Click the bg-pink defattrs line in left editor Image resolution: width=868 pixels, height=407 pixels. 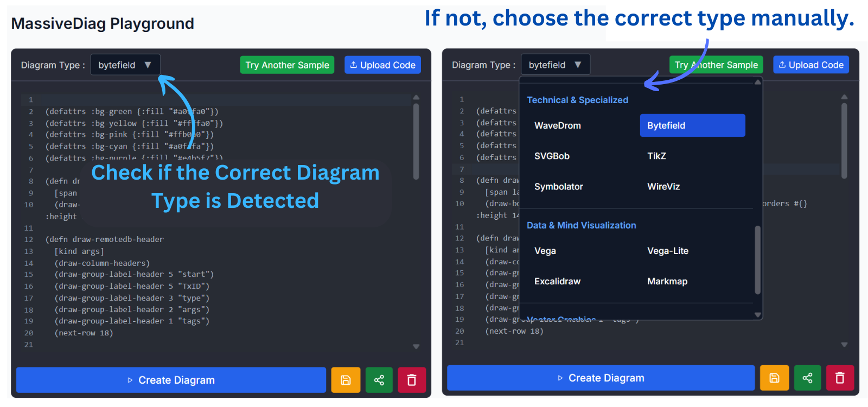[x=130, y=135]
